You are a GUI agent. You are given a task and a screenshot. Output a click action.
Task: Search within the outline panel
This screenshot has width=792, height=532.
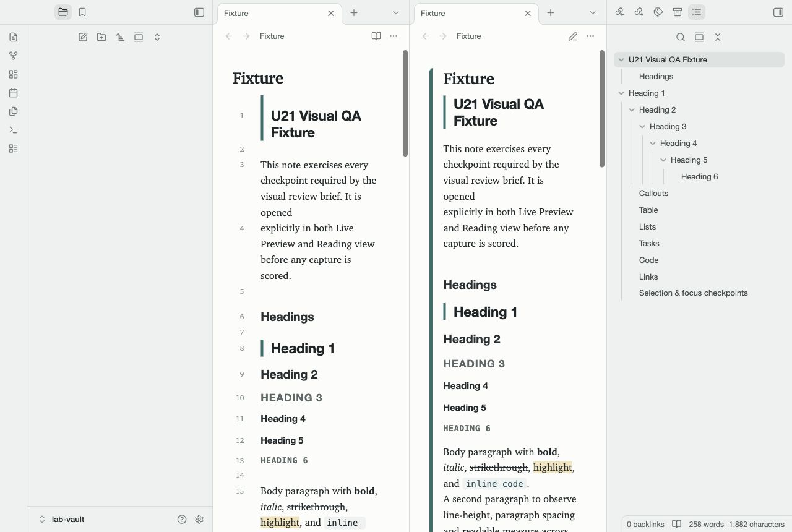click(681, 37)
